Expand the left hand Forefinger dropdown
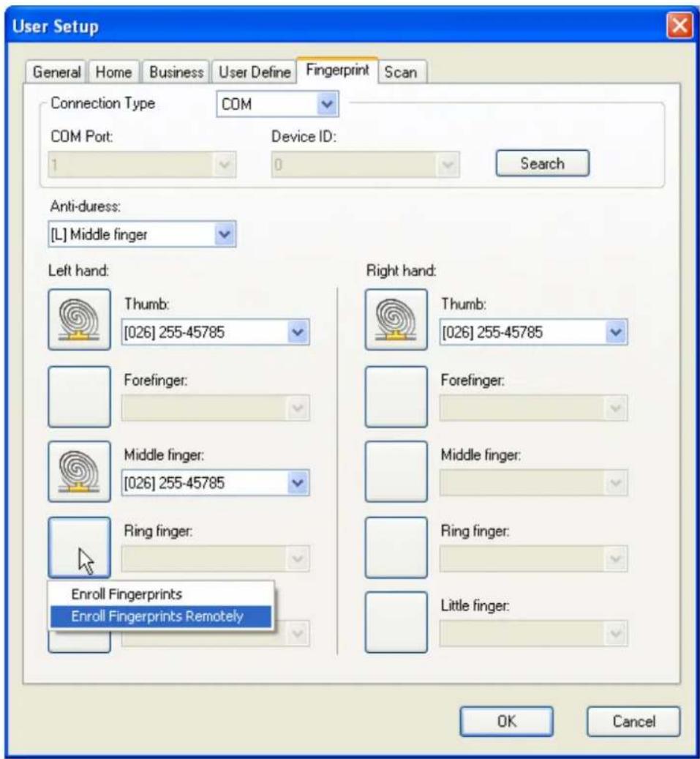 click(215, 408)
